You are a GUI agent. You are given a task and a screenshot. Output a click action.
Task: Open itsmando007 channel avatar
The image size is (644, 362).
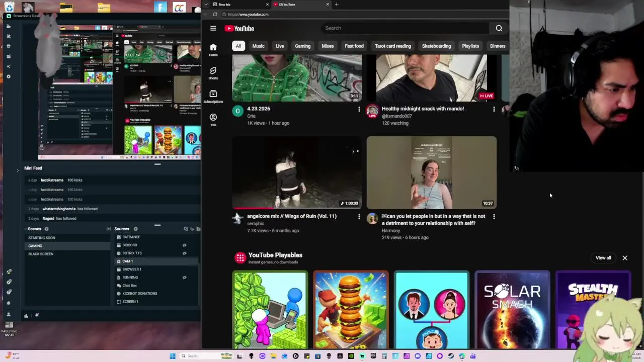click(x=372, y=111)
